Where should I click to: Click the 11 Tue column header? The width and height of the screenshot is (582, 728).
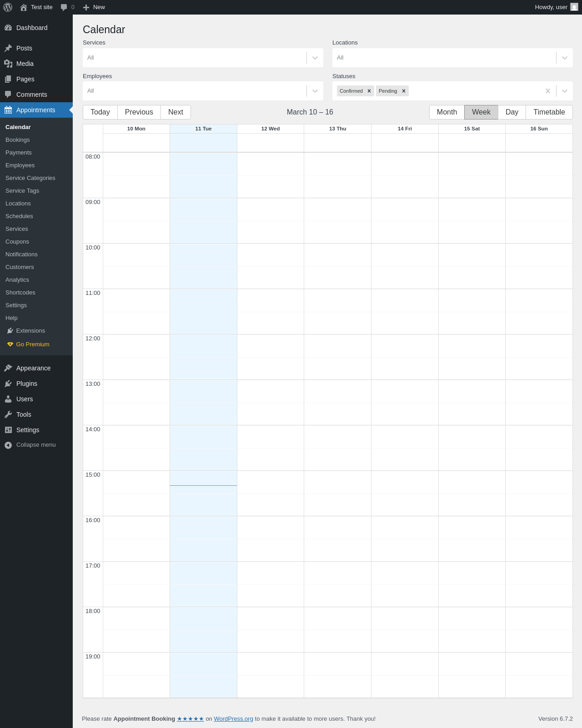coord(203,129)
